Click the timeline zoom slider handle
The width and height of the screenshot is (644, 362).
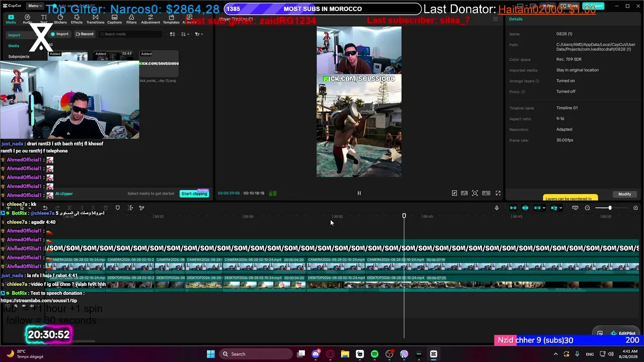(610, 208)
